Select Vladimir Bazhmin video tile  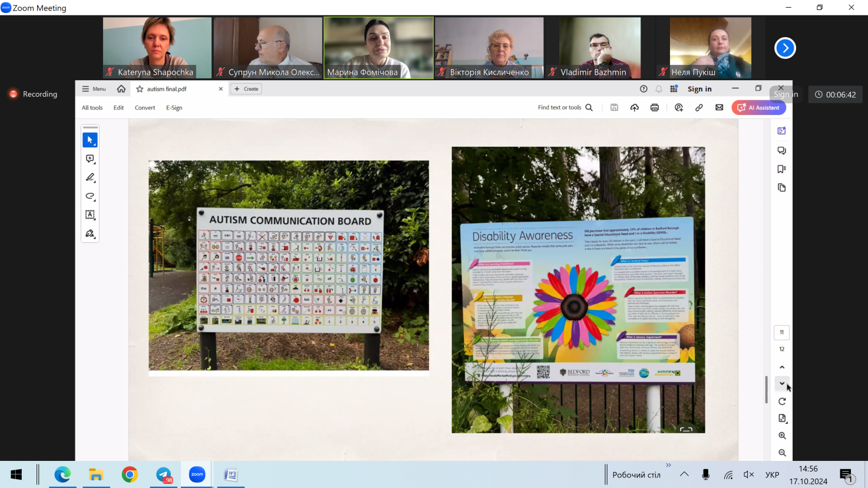(x=600, y=48)
